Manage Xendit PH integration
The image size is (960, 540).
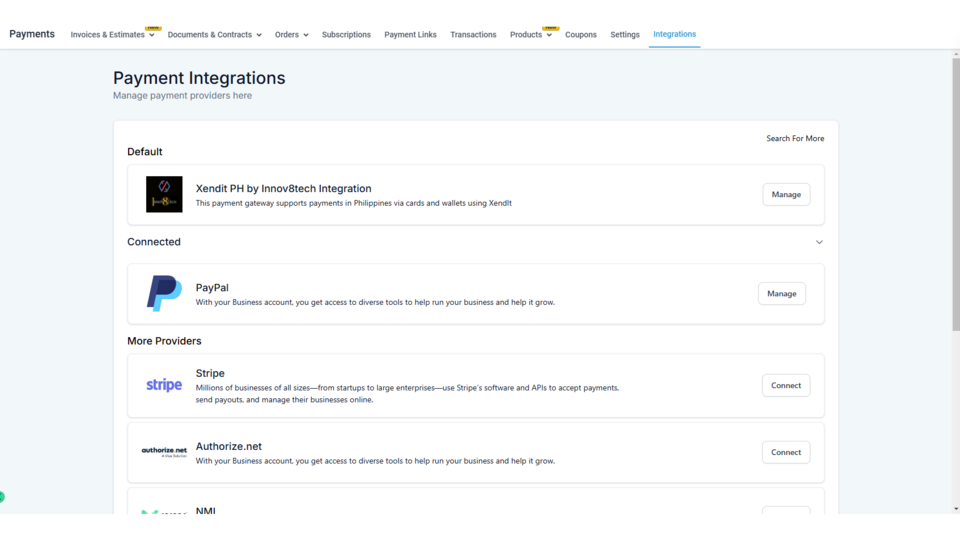click(x=786, y=194)
